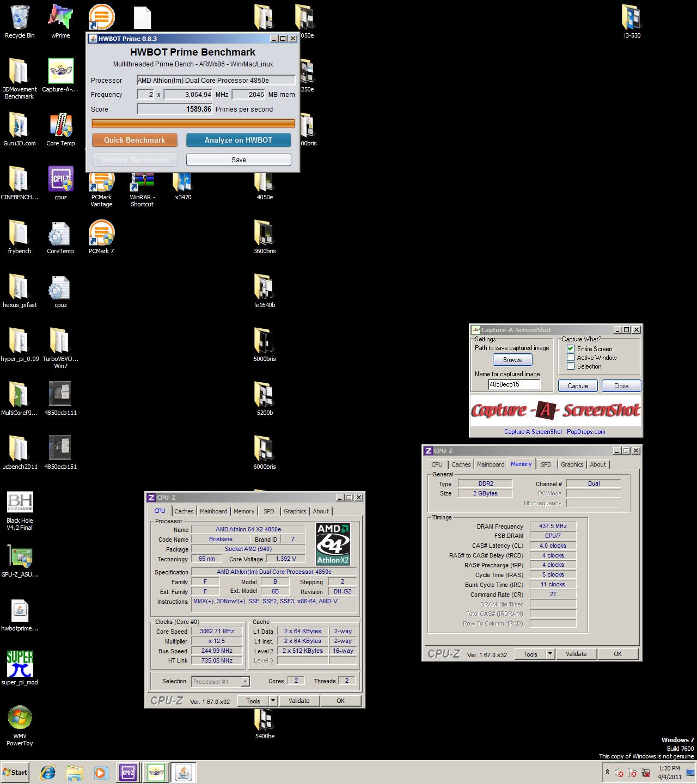Click OK in the CPU-Z CPU window
Screen dimensions: 697x784
(341, 701)
